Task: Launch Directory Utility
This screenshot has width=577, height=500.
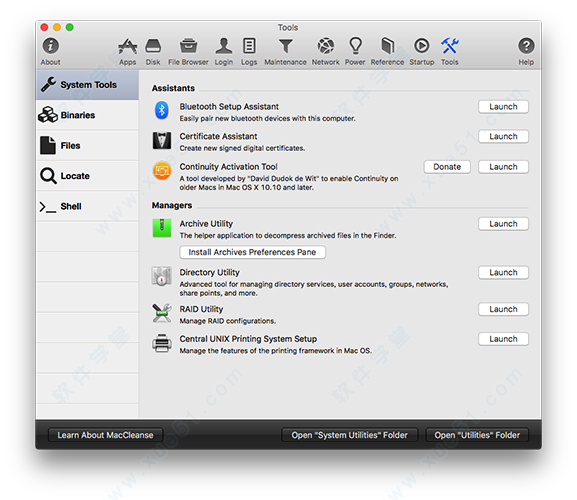Action: tap(503, 273)
